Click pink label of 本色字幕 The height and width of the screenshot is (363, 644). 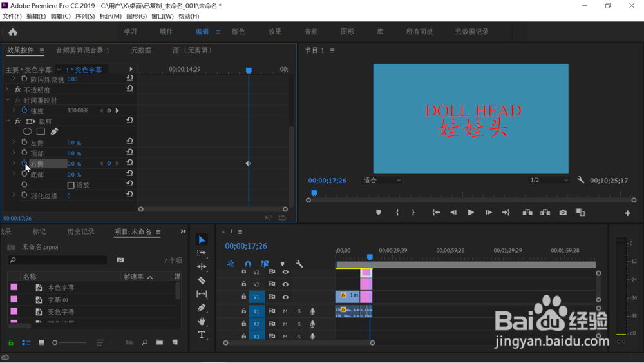[x=14, y=287]
